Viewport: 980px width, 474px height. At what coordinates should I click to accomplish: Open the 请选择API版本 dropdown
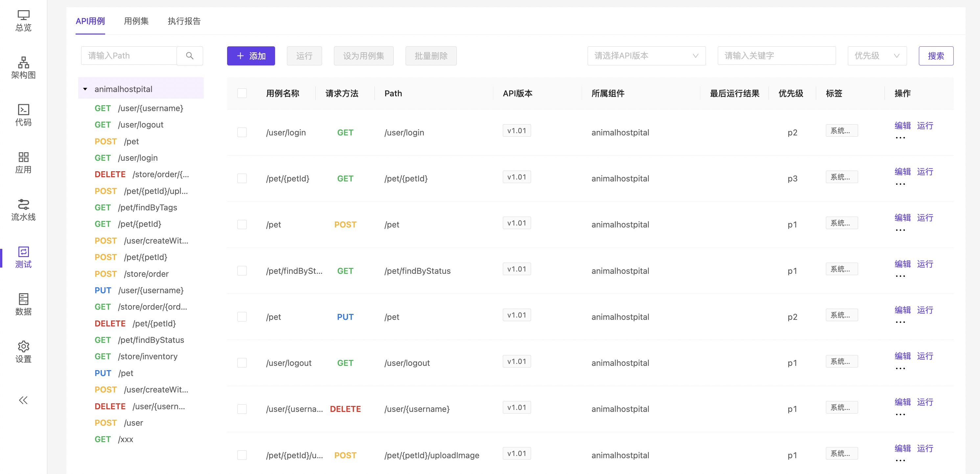tap(646, 56)
